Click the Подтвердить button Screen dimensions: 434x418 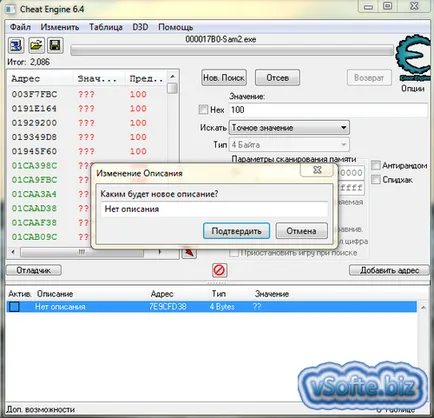[x=236, y=231]
